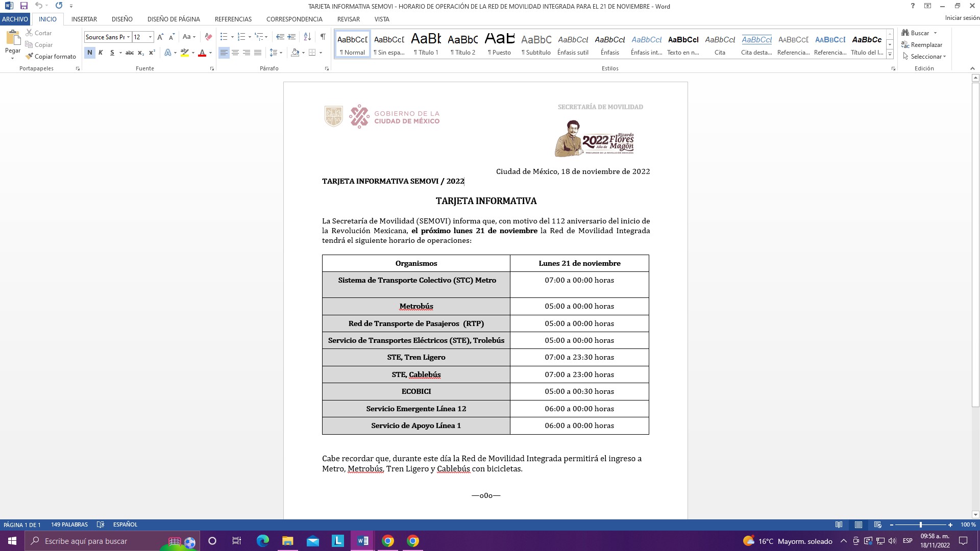Screen dimensions: 980x551
Task: Click the Save icon in quick access toolbar
Action: point(24,6)
